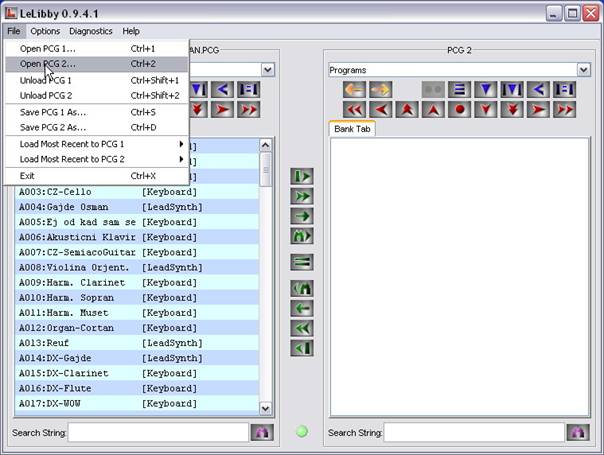This screenshot has height=455, width=604.
Task: Click the green double-right arrow transfer icon
Action: point(302,196)
